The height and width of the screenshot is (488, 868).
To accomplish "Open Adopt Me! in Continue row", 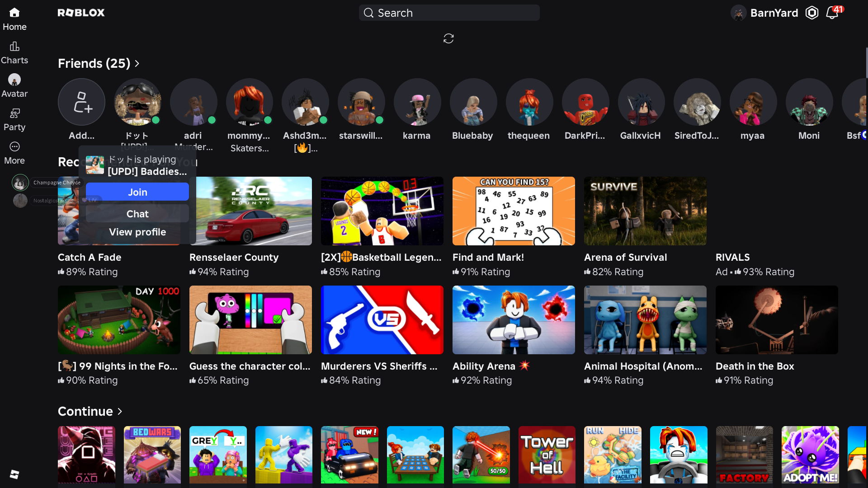I will pos(810,455).
